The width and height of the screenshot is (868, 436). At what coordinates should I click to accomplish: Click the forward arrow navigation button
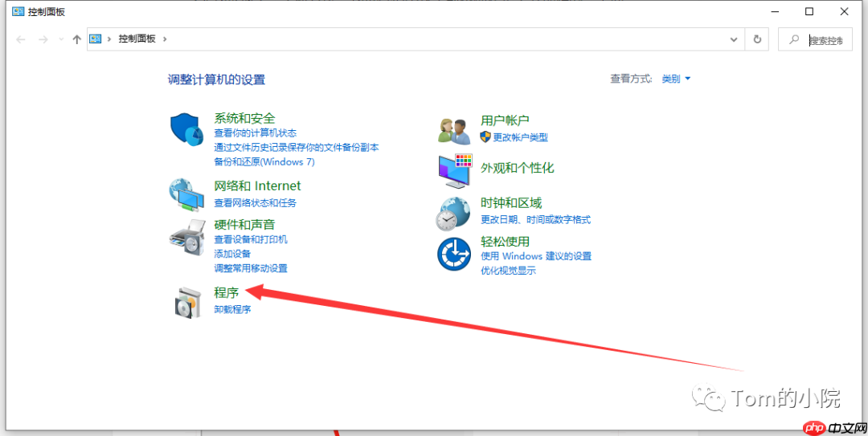point(43,39)
